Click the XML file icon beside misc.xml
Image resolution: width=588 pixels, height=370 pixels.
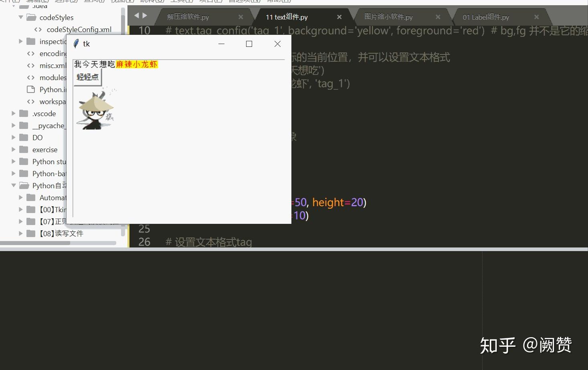(30, 65)
